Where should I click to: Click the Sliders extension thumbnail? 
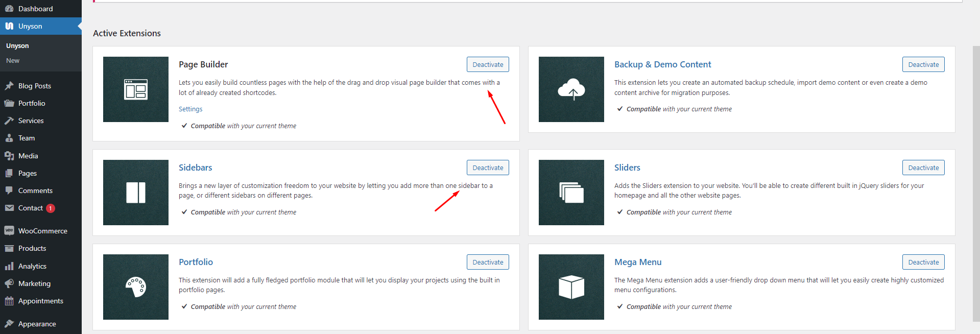pyautogui.click(x=571, y=193)
